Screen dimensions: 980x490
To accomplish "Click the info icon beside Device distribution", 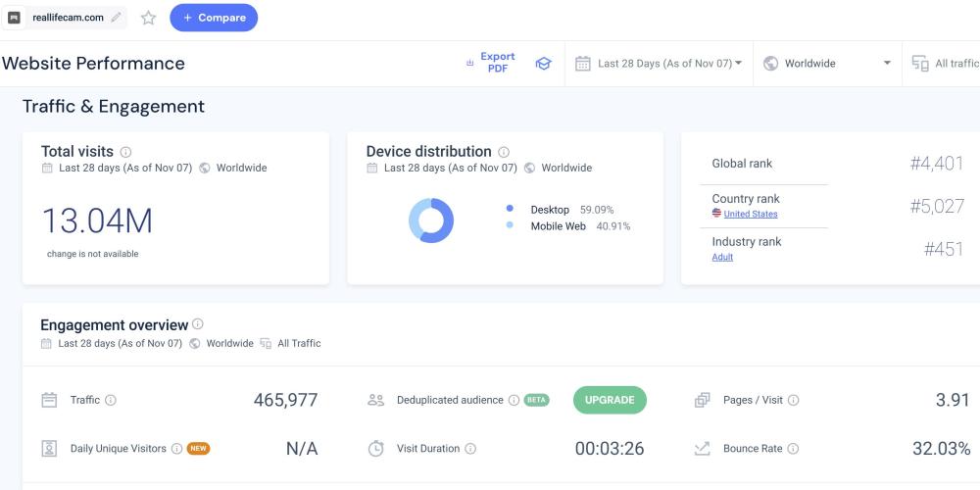I will pyautogui.click(x=504, y=152).
